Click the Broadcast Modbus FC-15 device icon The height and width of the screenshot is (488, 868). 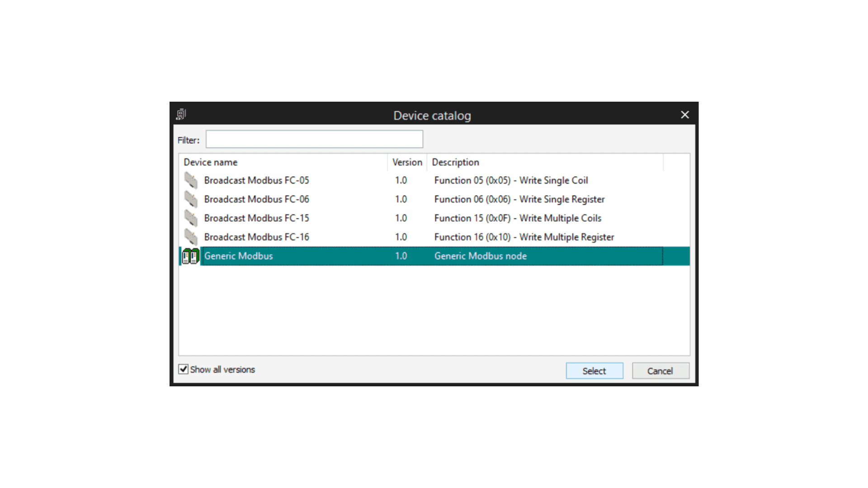click(191, 218)
